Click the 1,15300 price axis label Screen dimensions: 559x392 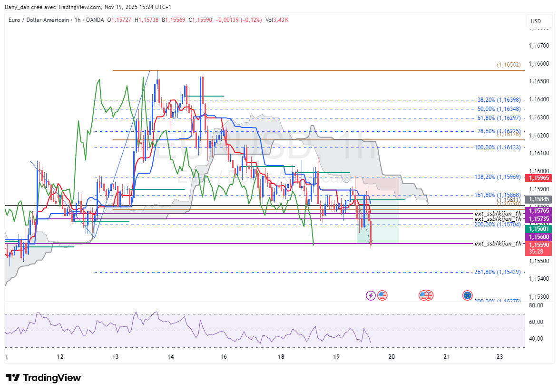[539, 297]
